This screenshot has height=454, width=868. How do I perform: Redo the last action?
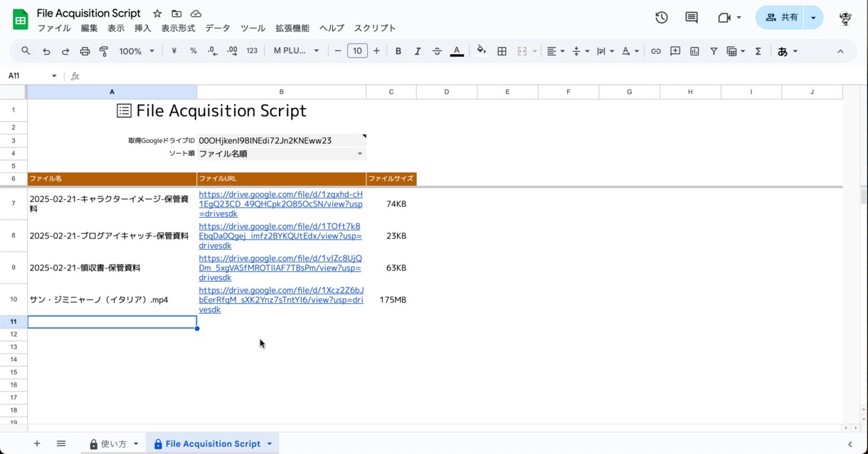[x=65, y=51]
